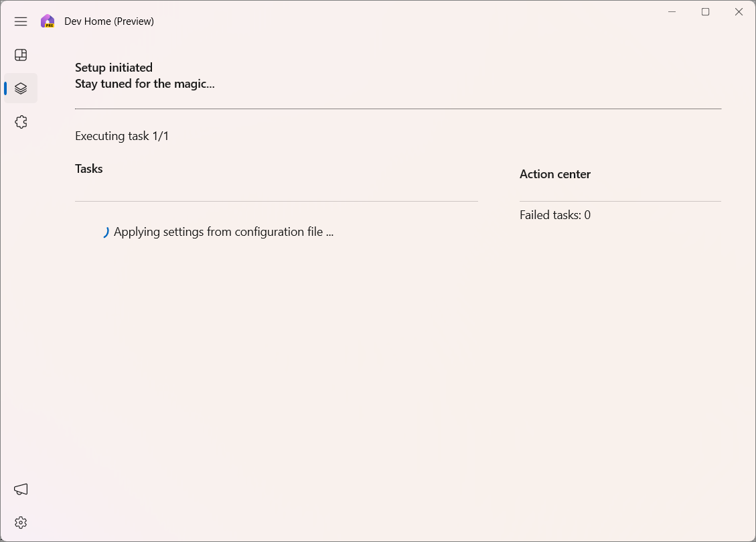
Task: Click the Dev Home (Preview) window title
Action: coord(109,21)
